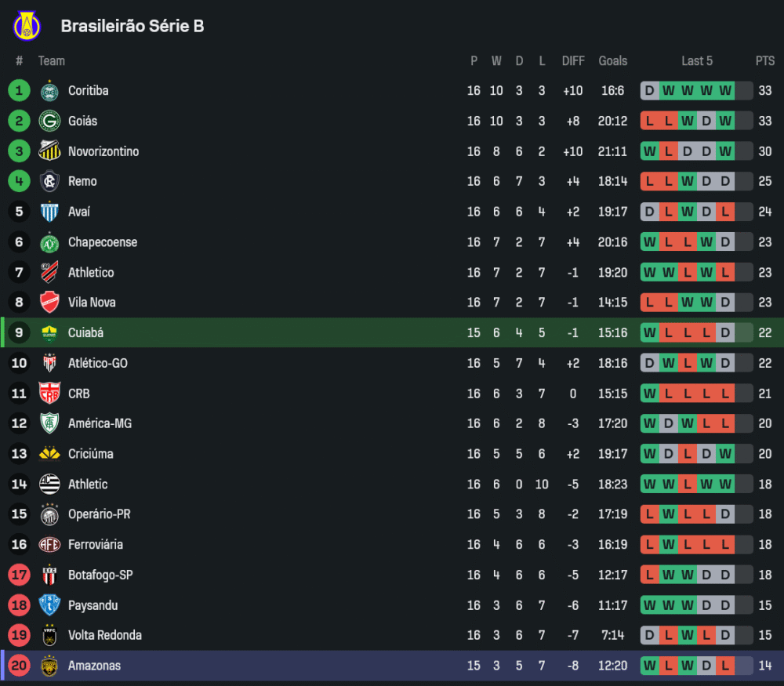Screen dimensions: 784x686
Task: Click Coritiba's most recent win result badge
Action: pos(725,91)
